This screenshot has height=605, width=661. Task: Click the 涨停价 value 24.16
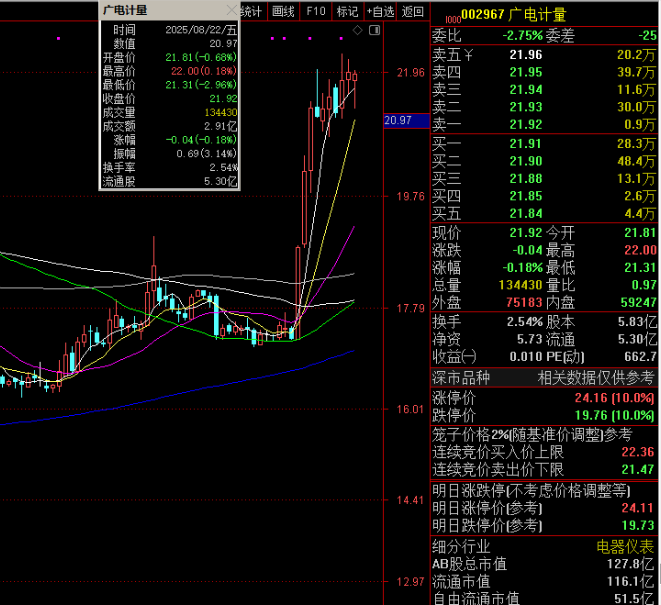[591, 398]
